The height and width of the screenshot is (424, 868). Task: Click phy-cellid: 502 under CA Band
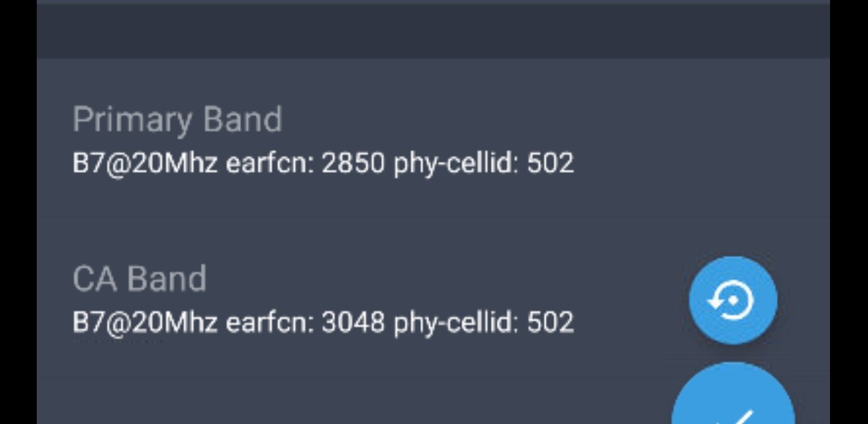click(x=483, y=322)
